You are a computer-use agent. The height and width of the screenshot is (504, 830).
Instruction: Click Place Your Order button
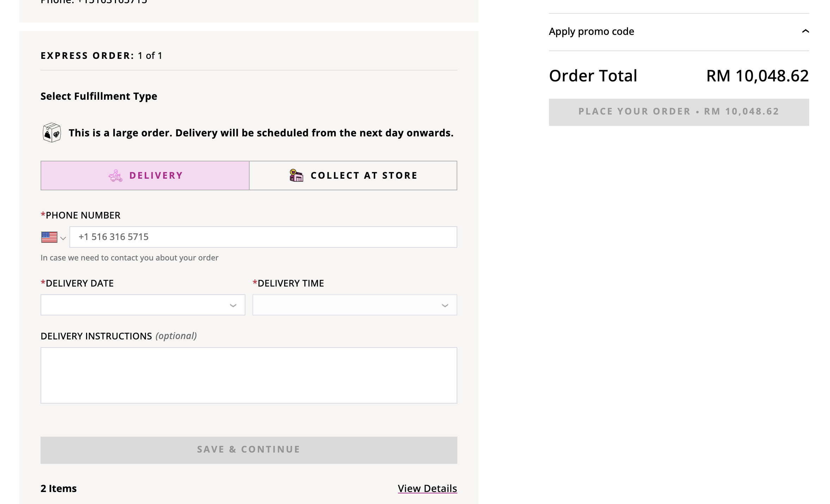click(679, 112)
